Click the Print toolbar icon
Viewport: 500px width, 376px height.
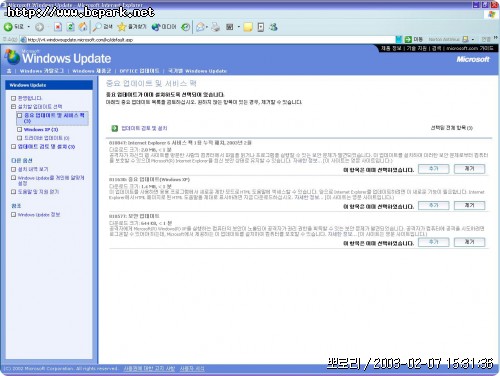(x=216, y=27)
